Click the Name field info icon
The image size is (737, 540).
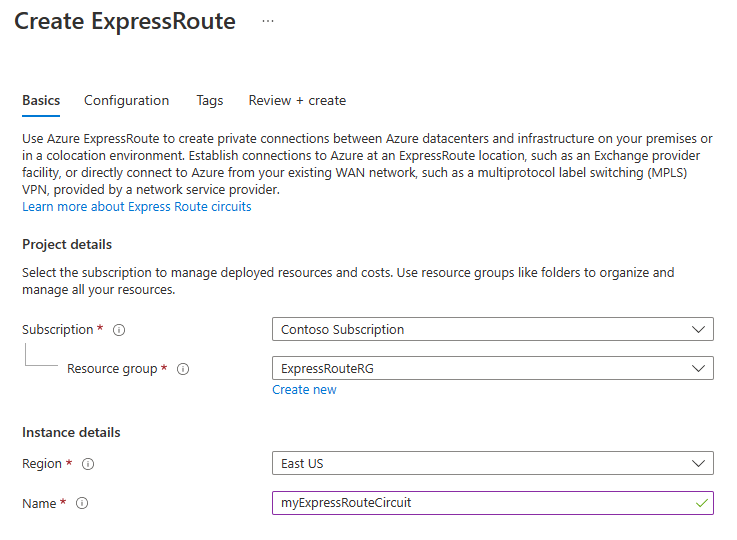tap(82, 504)
